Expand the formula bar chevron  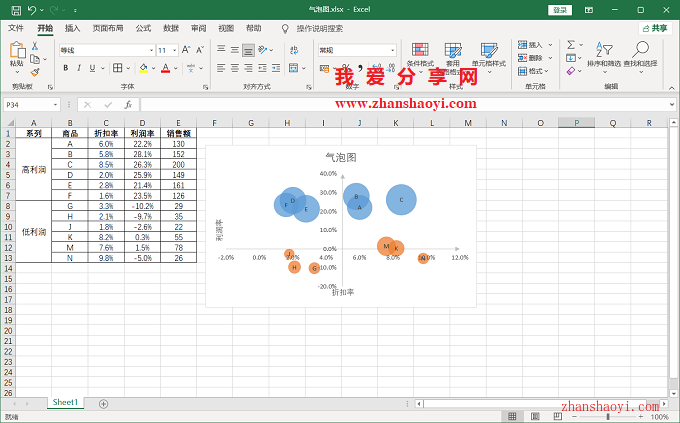coord(672,105)
